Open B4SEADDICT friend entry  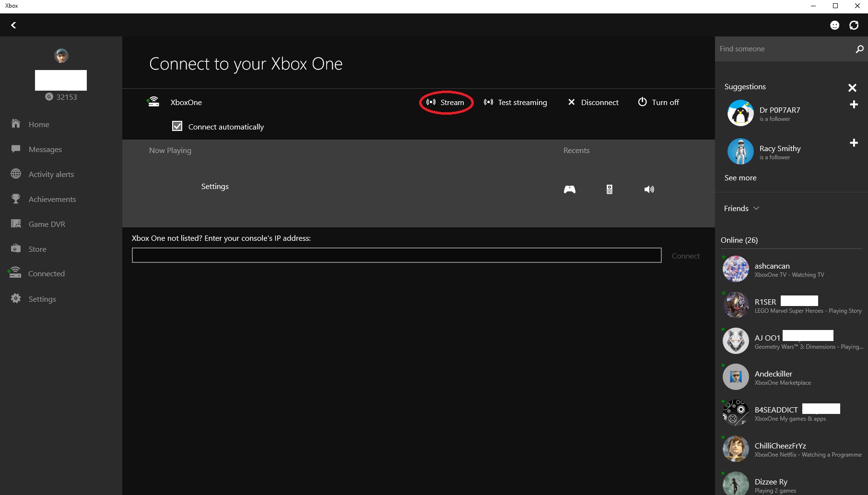pyautogui.click(x=791, y=413)
